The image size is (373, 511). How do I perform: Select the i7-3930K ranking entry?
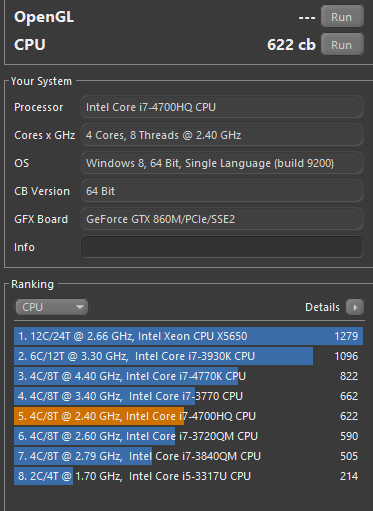188,356
